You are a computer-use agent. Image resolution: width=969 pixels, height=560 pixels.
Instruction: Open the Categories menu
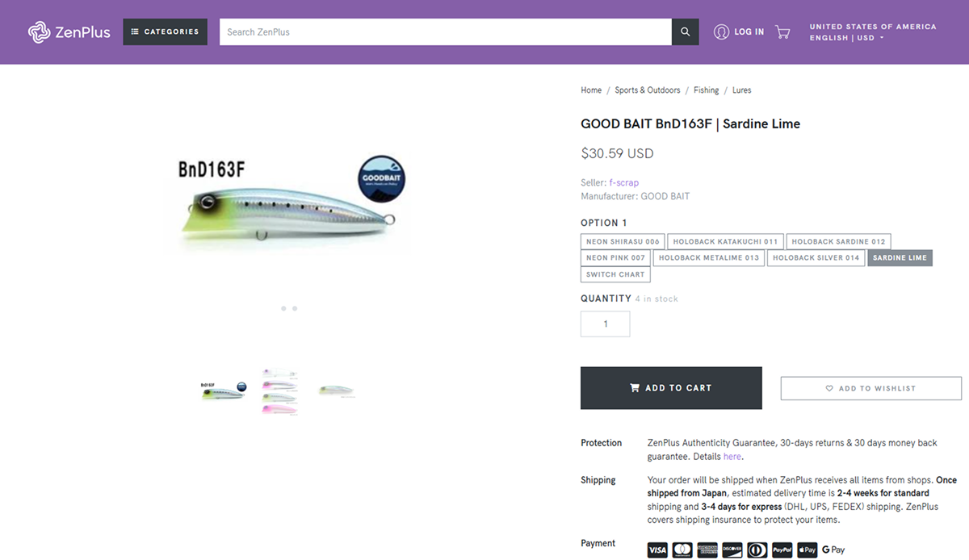pyautogui.click(x=165, y=32)
